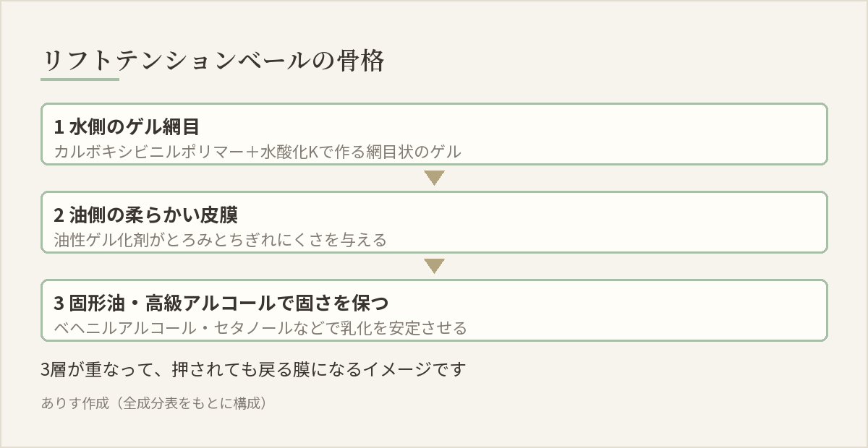868x448 pixels.
Task: Click the title リフトテンションベールの骨格
Action: pyautogui.click(x=213, y=61)
